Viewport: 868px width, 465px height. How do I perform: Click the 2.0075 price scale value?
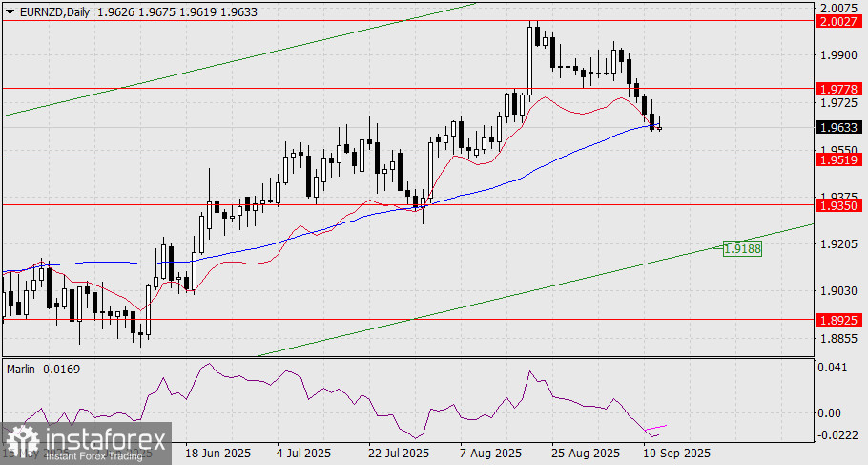click(x=839, y=9)
